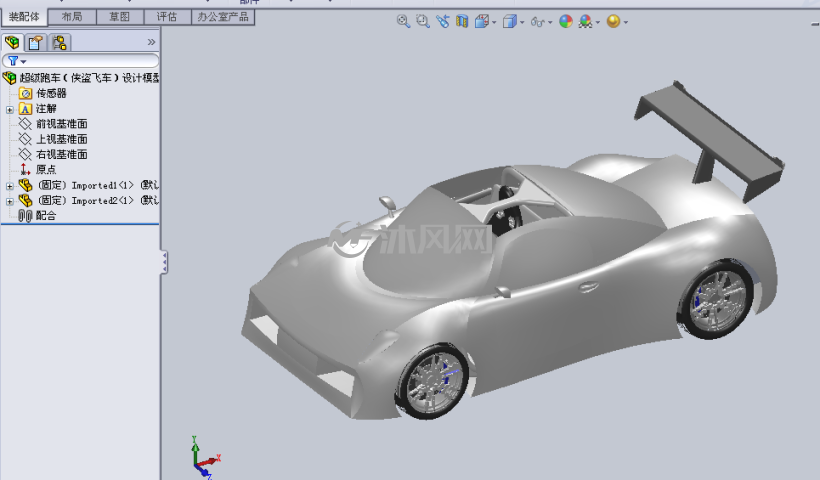Viewport: 820px width, 480px height.
Task: Select 注解 in the design tree
Action: coord(46,109)
